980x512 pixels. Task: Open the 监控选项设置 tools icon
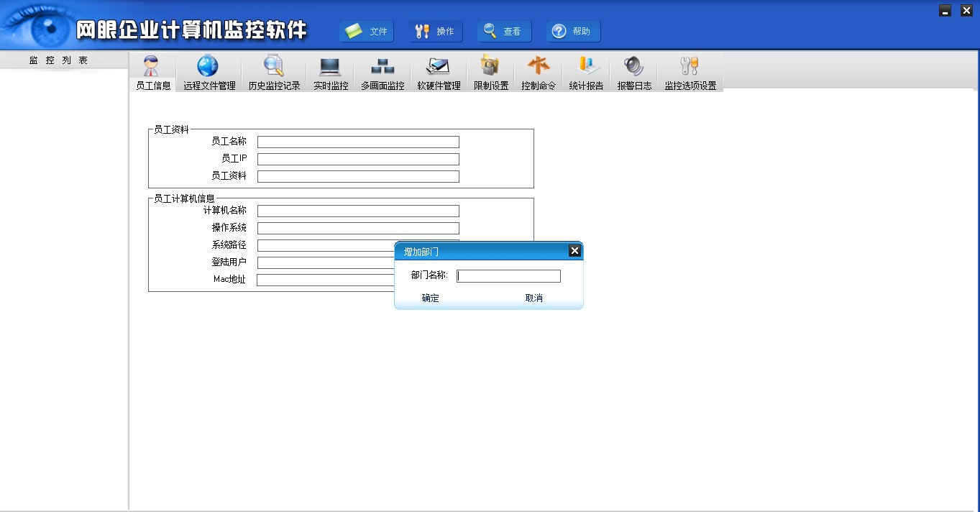(x=690, y=66)
